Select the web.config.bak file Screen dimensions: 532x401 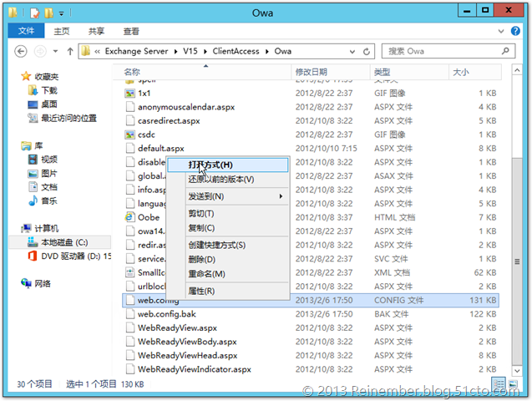pos(166,314)
